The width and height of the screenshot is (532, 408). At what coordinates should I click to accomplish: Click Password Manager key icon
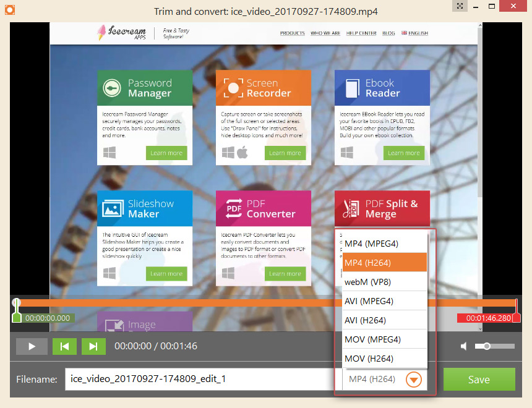click(x=112, y=88)
